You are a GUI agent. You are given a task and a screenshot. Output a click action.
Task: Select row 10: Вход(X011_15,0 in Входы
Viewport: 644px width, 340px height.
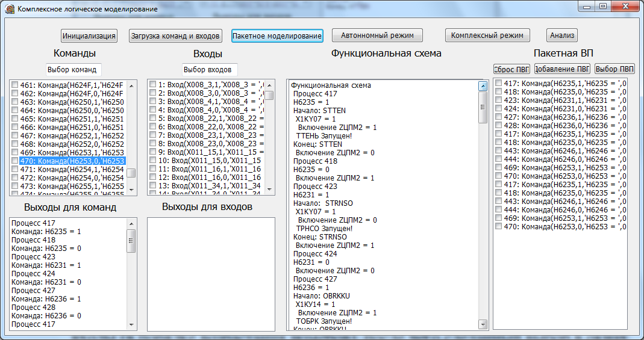210,160
